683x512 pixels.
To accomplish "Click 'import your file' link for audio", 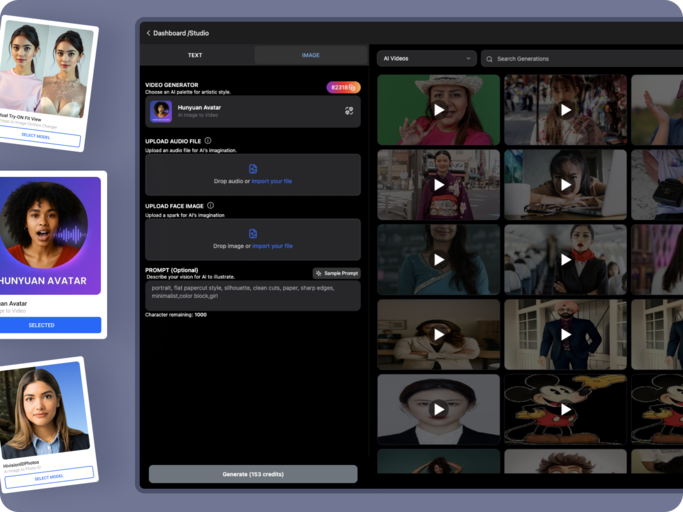I will pos(272,181).
